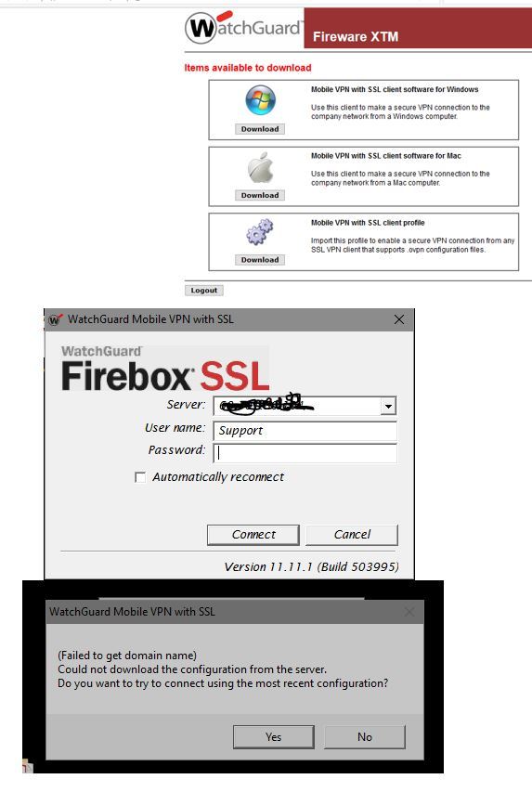Click the Connect button

click(253, 535)
